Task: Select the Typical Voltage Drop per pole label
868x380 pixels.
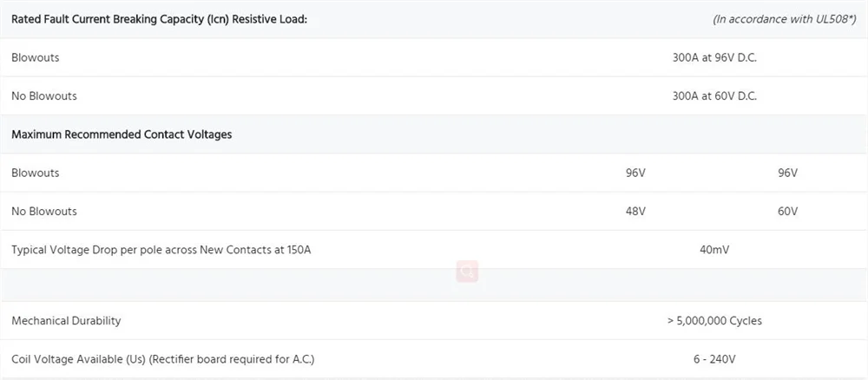Action: tap(161, 250)
